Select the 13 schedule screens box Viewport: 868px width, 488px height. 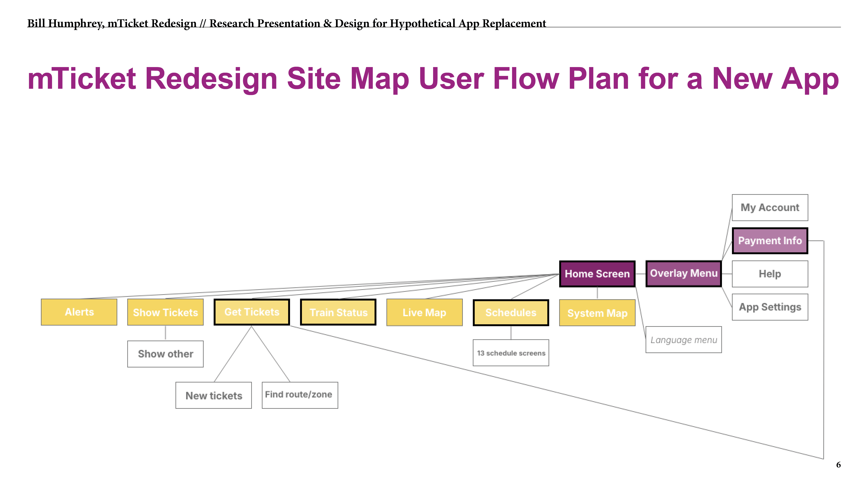511,353
